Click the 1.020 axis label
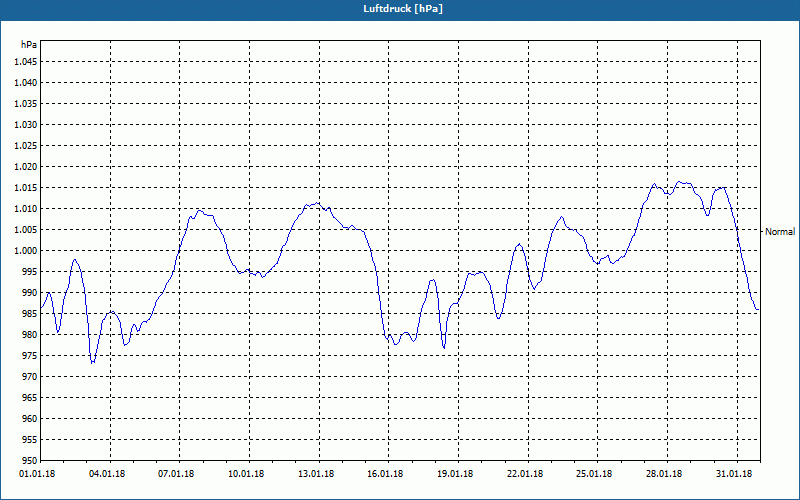The height and width of the screenshot is (500, 800). [26, 167]
